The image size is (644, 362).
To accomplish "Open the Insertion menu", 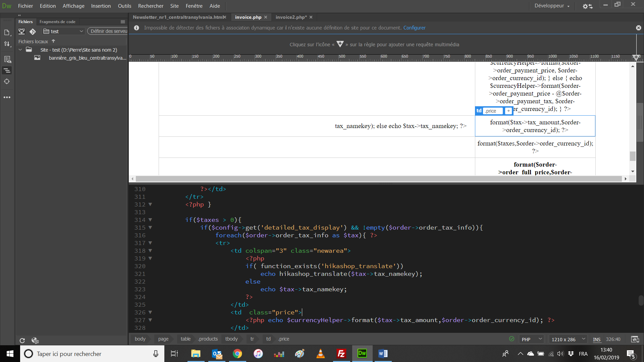I will click(x=101, y=6).
